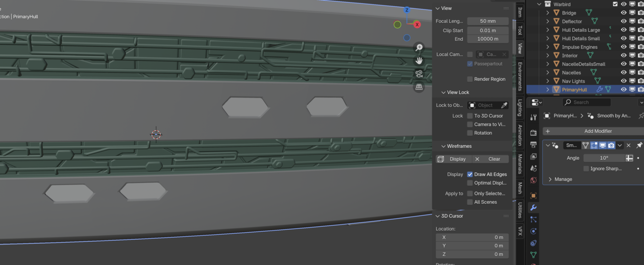Expand the Nacelles object in outliner
This screenshot has width=644, height=265.
(548, 72)
